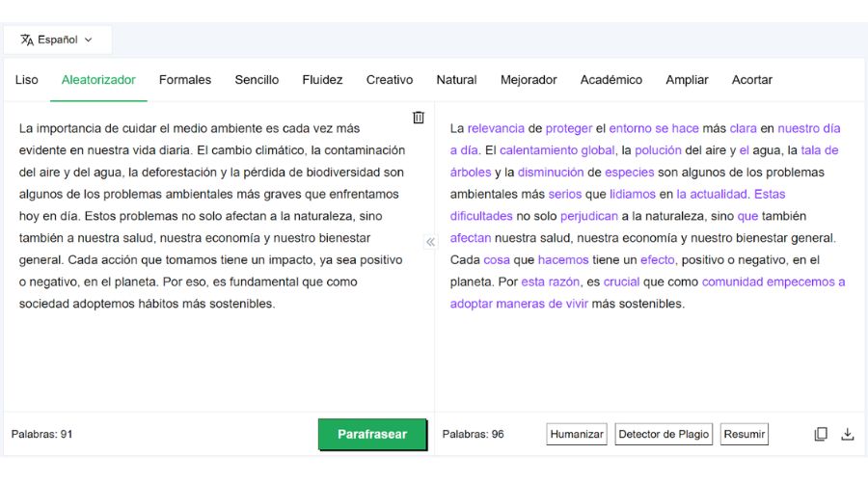This screenshot has height=482, width=868.
Task: Switch to Sencillo mode
Action: [257, 80]
